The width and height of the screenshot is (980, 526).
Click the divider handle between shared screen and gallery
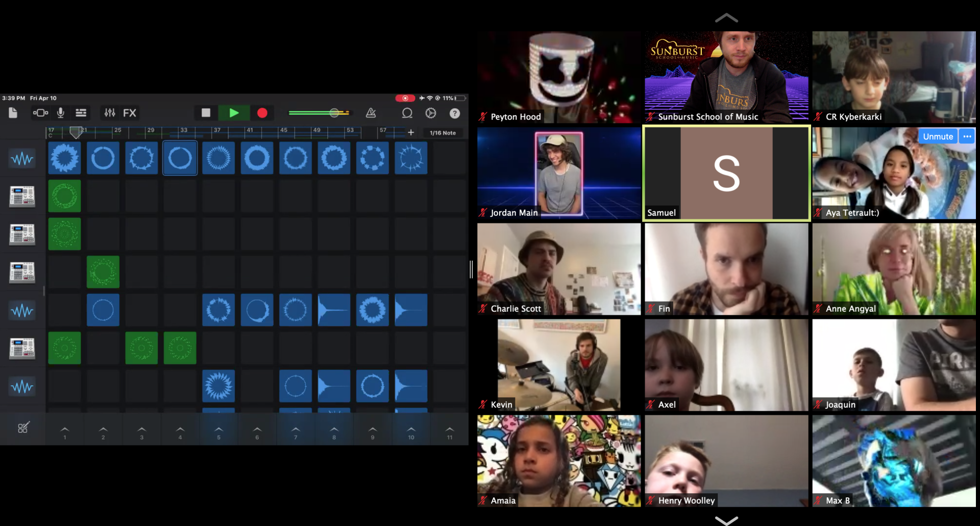pos(472,269)
